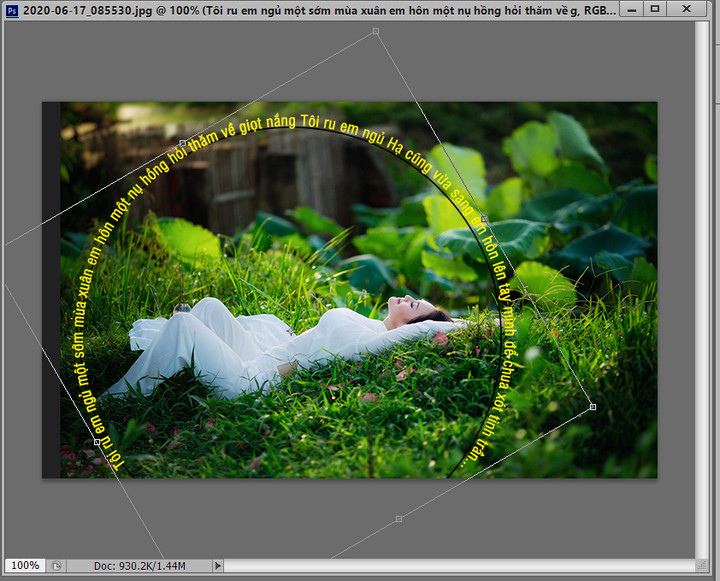Click the horizontal scrollbar at the bottom

click(x=459, y=566)
